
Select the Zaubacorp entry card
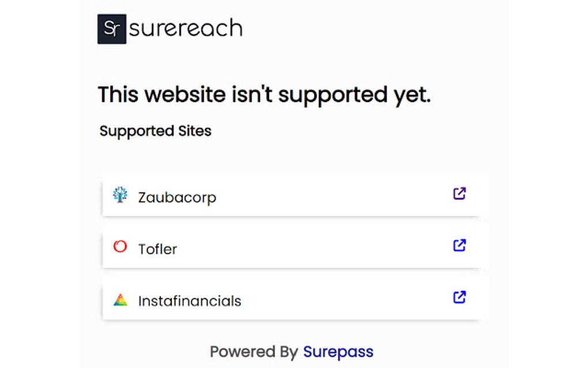point(294,196)
